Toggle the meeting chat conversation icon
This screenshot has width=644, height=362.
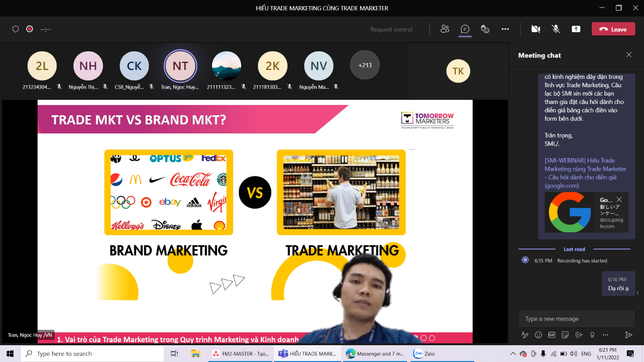tap(465, 29)
